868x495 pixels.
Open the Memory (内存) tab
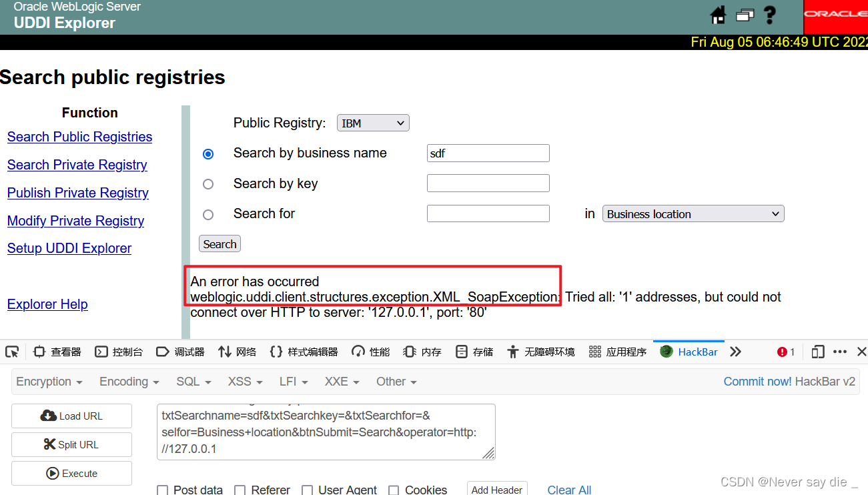click(x=422, y=352)
